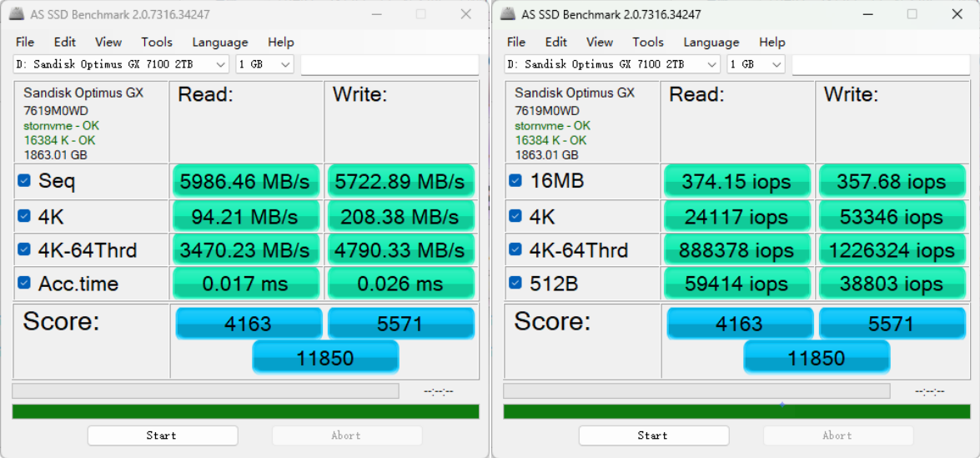Open the Tools menu in the right window
This screenshot has width=980, height=458.
648,42
